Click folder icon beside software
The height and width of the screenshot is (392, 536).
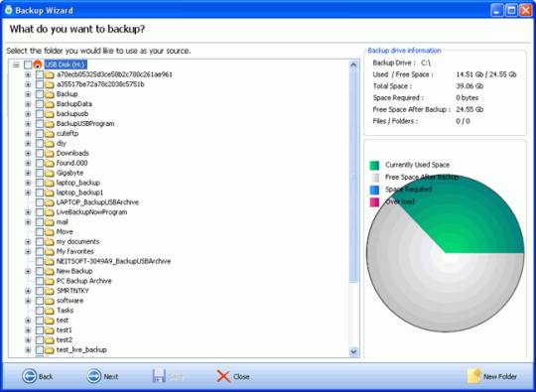50,301
